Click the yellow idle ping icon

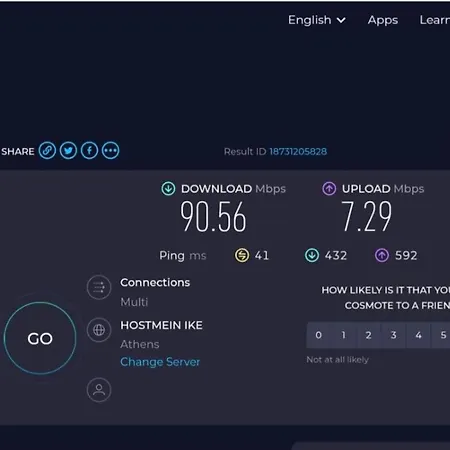point(242,256)
